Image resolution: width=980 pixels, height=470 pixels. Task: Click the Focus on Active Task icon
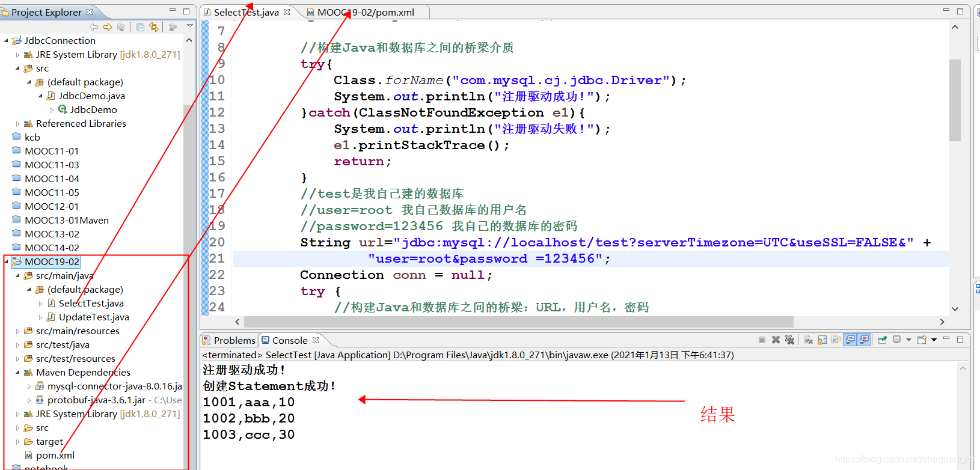click(x=173, y=27)
